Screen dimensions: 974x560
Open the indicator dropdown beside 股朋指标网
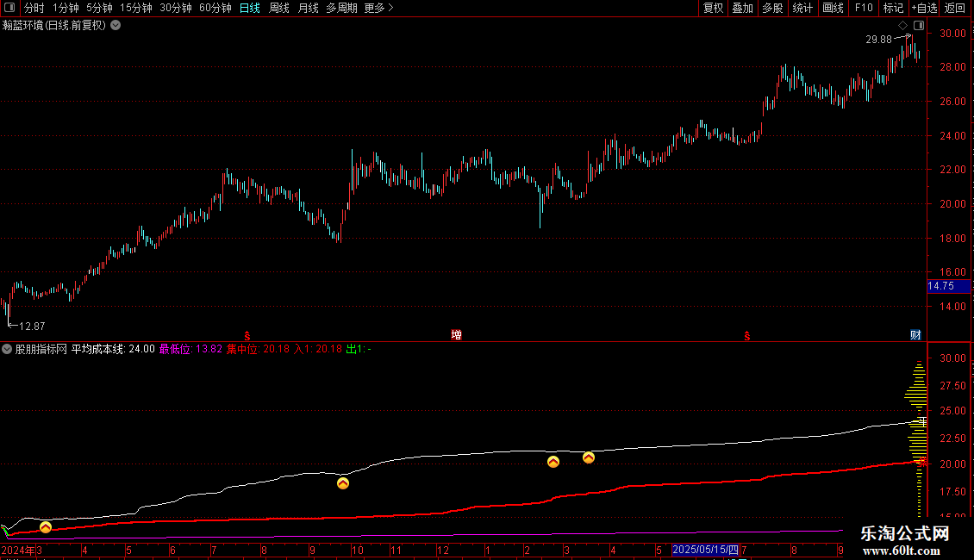coord(7,349)
